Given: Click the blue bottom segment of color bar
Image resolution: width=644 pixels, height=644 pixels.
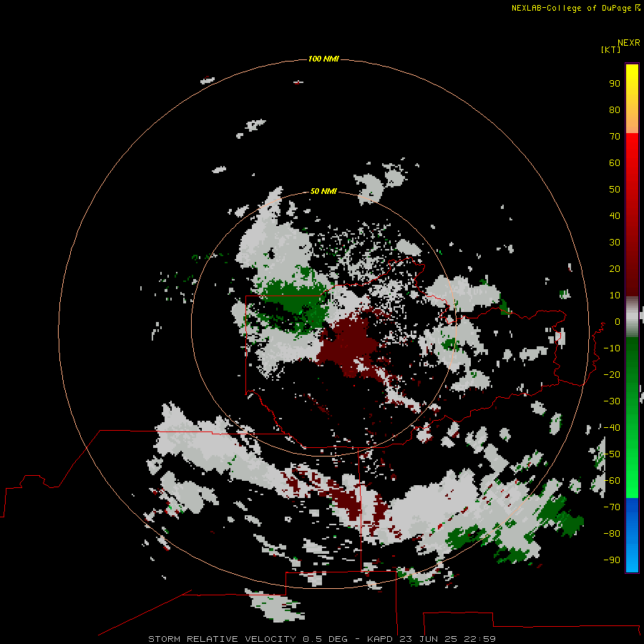Looking at the screenshot, I should 632,535.
